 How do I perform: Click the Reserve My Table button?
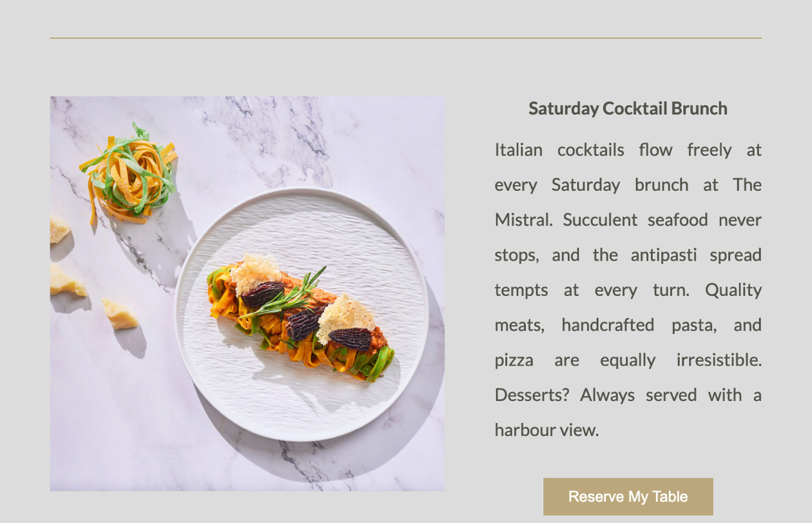click(x=628, y=497)
